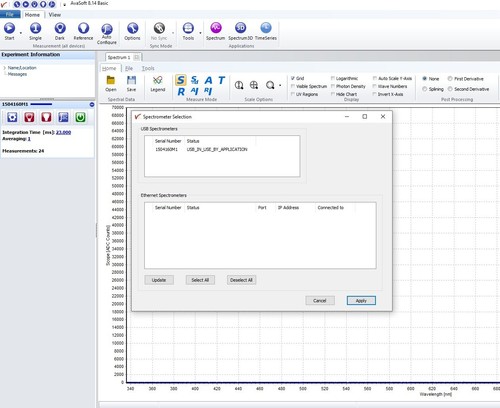Check Invert X-Axis option
500x408 pixels.
(374, 94)
